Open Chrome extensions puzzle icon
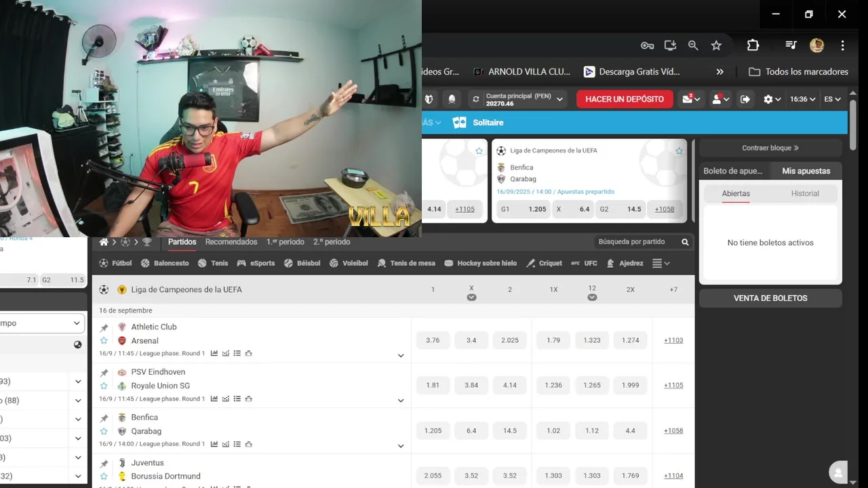Viewport: 868px width, 488px height. pyautogui.click(x=753, y=45)
